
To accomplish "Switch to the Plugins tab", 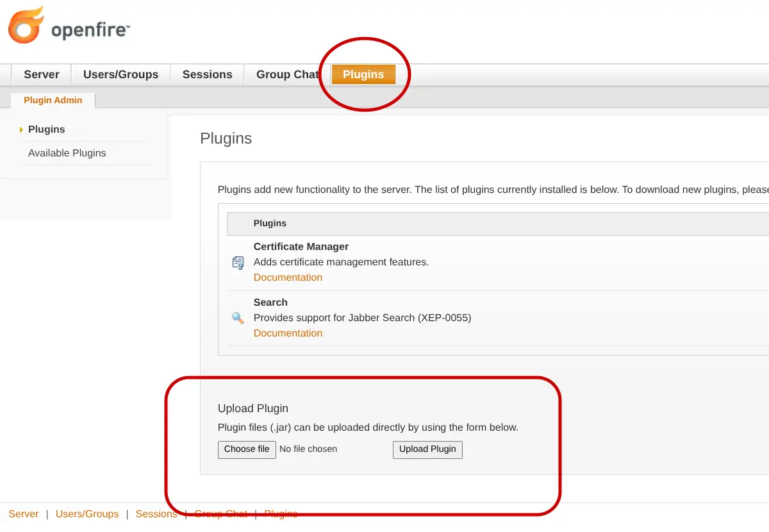I will [x=363, y=74].
